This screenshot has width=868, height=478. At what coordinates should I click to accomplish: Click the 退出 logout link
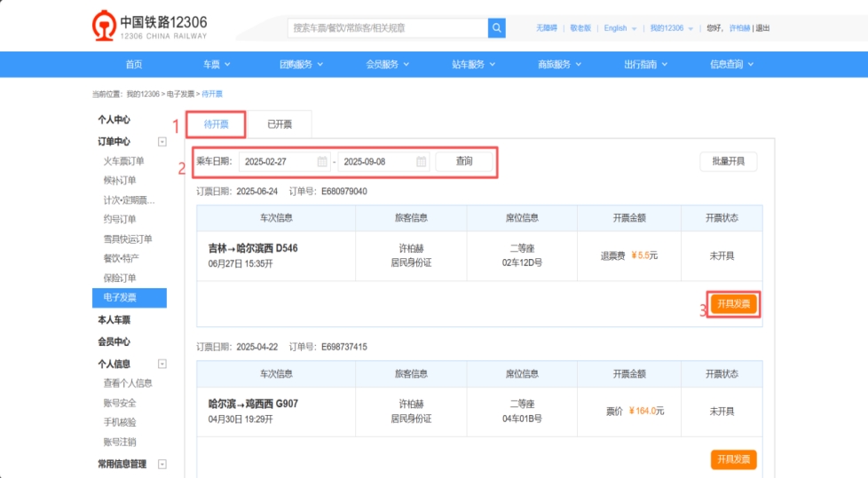(x=762, y=28)
